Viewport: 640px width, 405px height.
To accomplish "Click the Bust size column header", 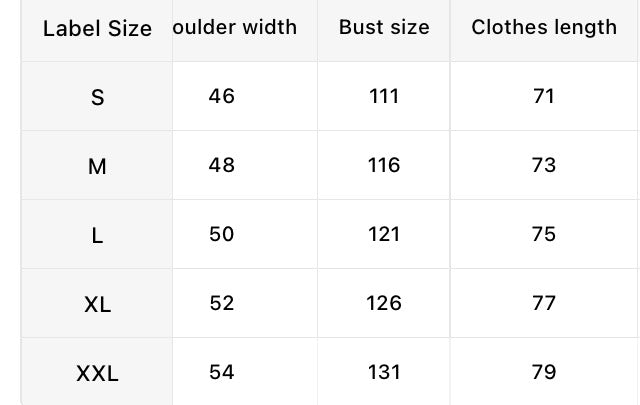I will (x=384, y=27).
